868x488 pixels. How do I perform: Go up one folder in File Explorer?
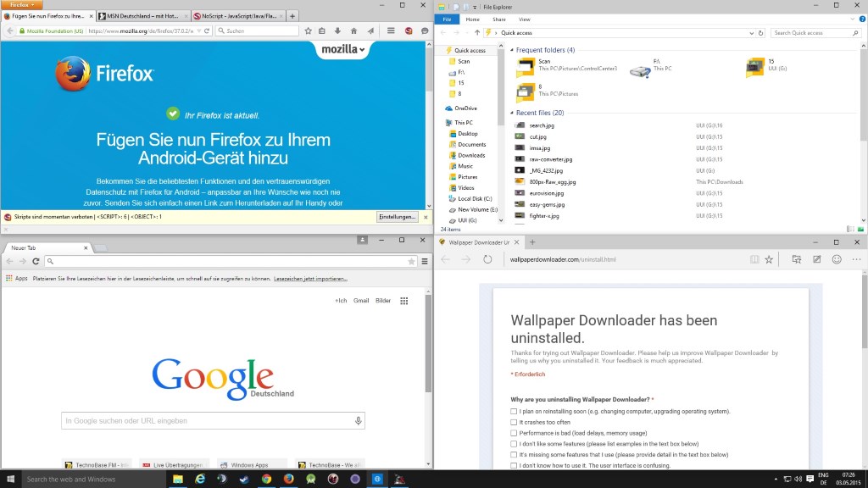pyautogui.click(x=477, y=33)
